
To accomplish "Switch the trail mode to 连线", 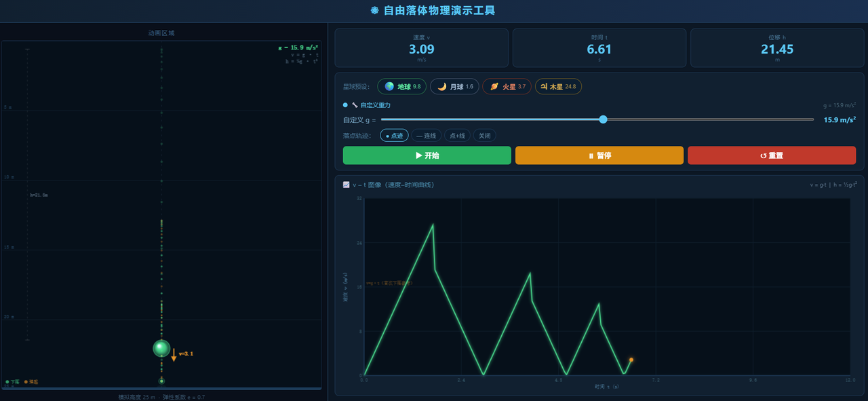I will 427,136.
